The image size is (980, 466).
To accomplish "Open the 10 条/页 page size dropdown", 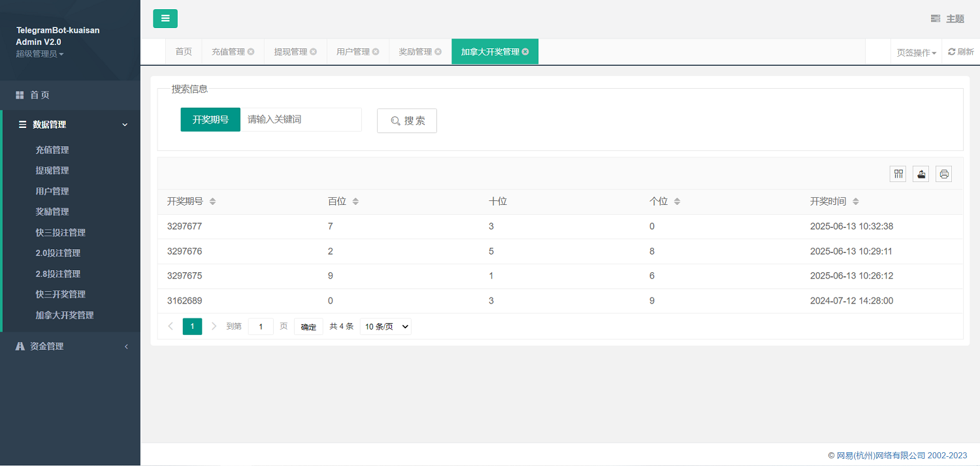I will point(385,326).
